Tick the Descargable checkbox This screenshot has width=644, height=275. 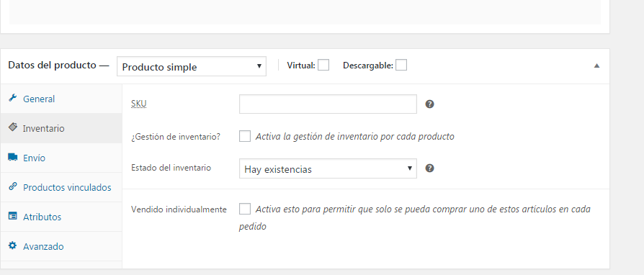pyautogui.click(x=401, y=65)
